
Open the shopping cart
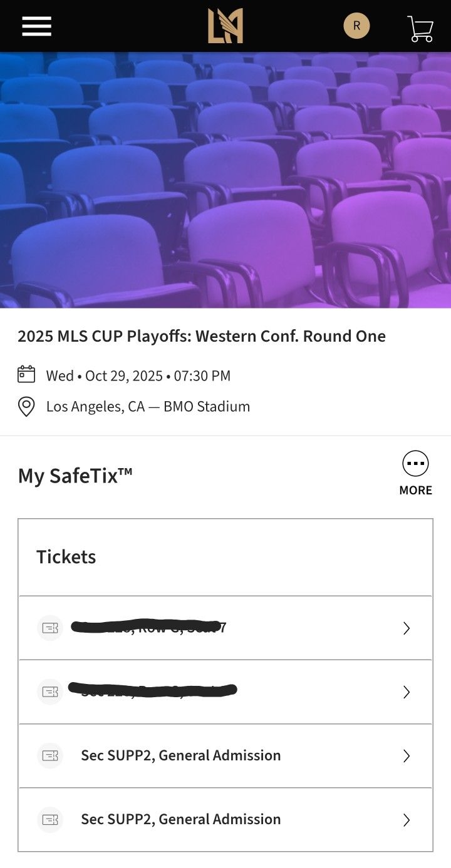[420, 28]
